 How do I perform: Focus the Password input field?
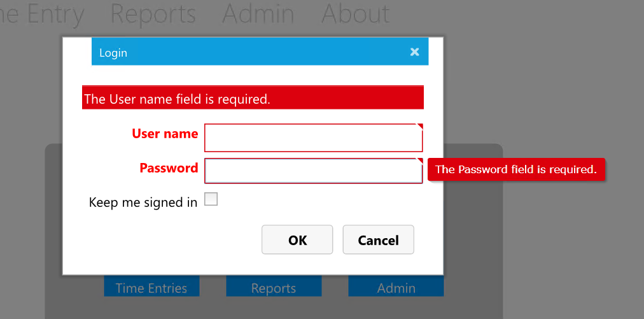[x=313, y=171]
